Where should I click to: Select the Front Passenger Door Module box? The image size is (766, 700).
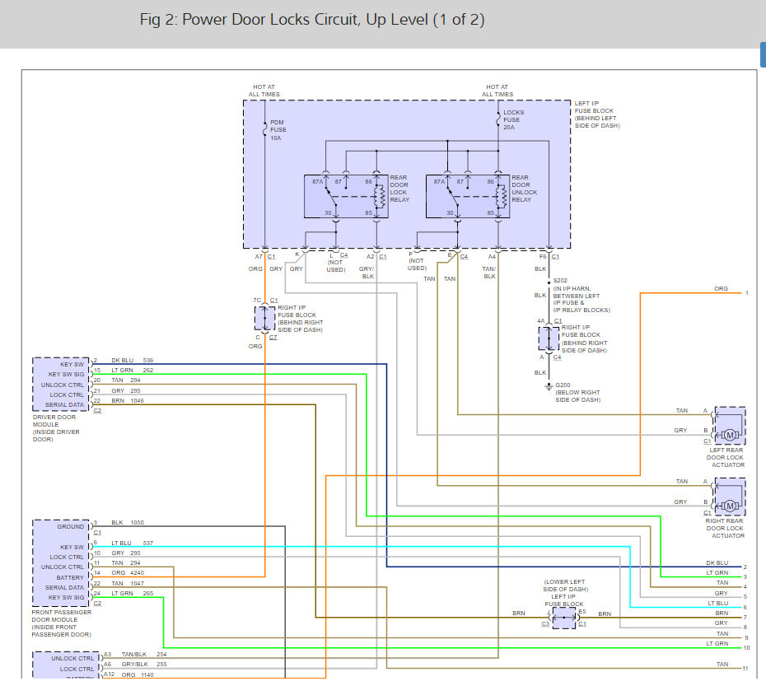(59, 562)
